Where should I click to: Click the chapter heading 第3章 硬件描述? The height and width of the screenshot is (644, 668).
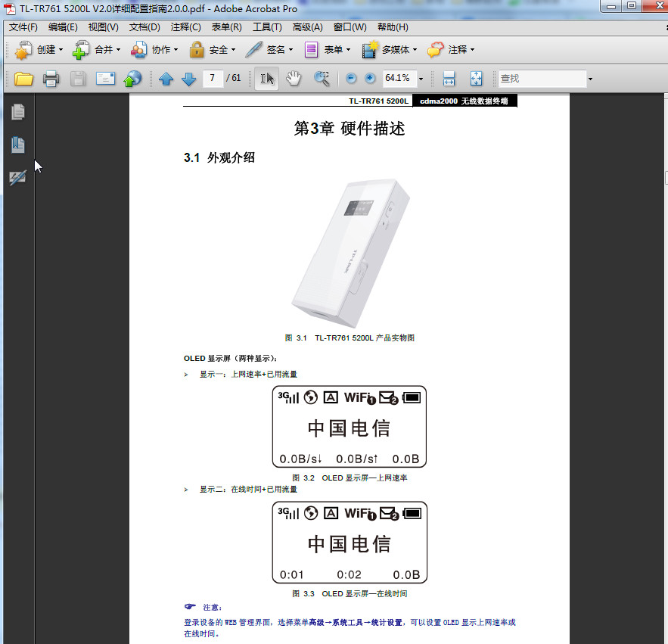pos(350,129)
